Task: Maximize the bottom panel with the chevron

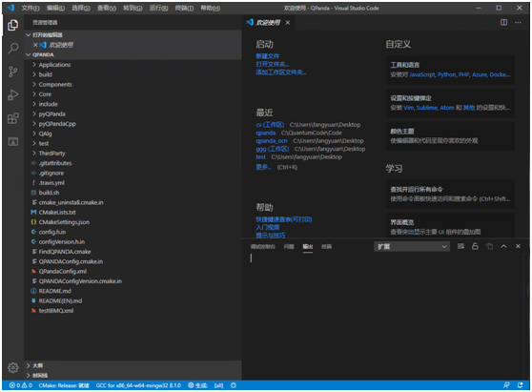Action: point(503,246)
